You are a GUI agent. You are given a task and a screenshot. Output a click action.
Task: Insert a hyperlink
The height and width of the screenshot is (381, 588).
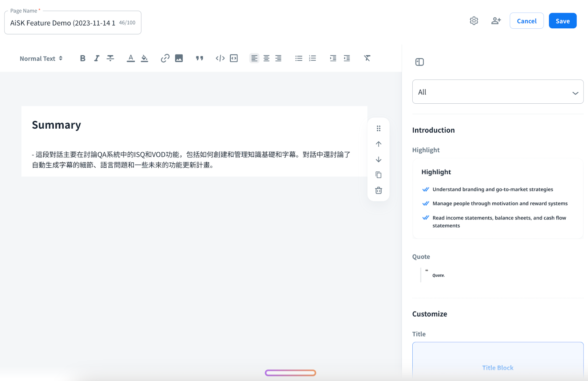point(165,58)
